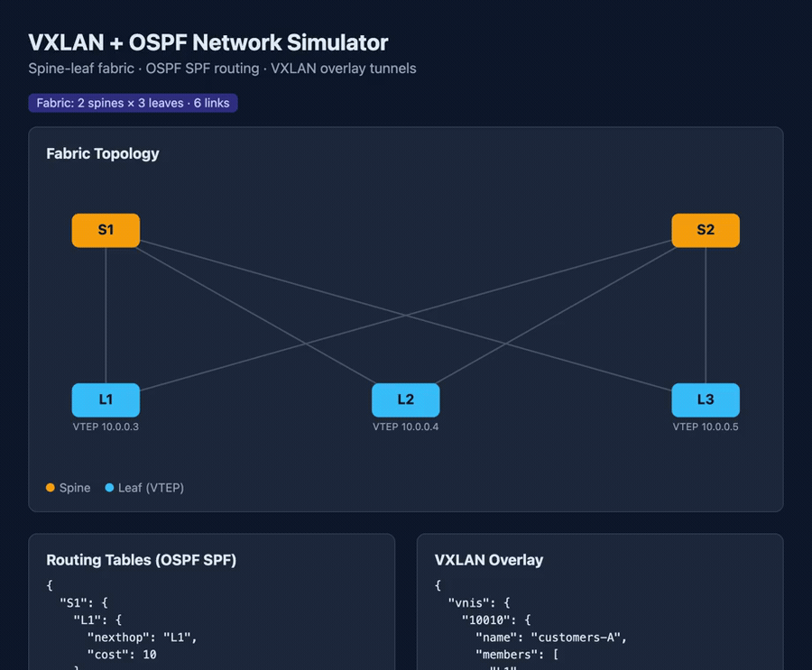Screen dimensions: 812x670
Task: Click the 'Routing Tables (OSPF SPF)' heading
Action: [142, 560]
